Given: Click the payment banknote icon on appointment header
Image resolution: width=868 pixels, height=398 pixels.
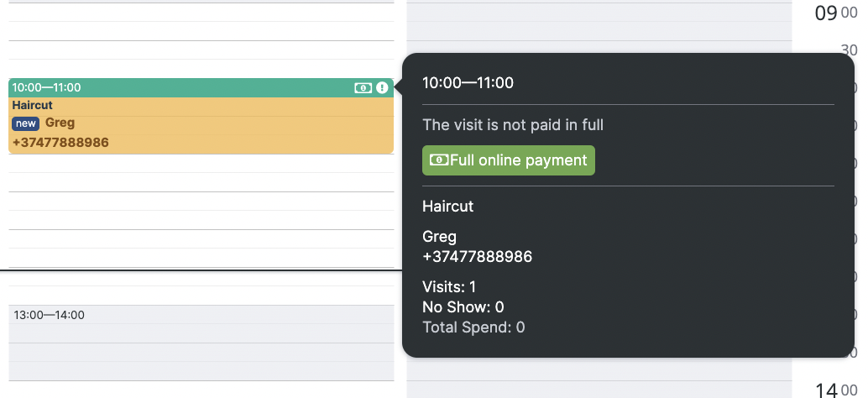Looking at the screenshot, I should 363,87.
